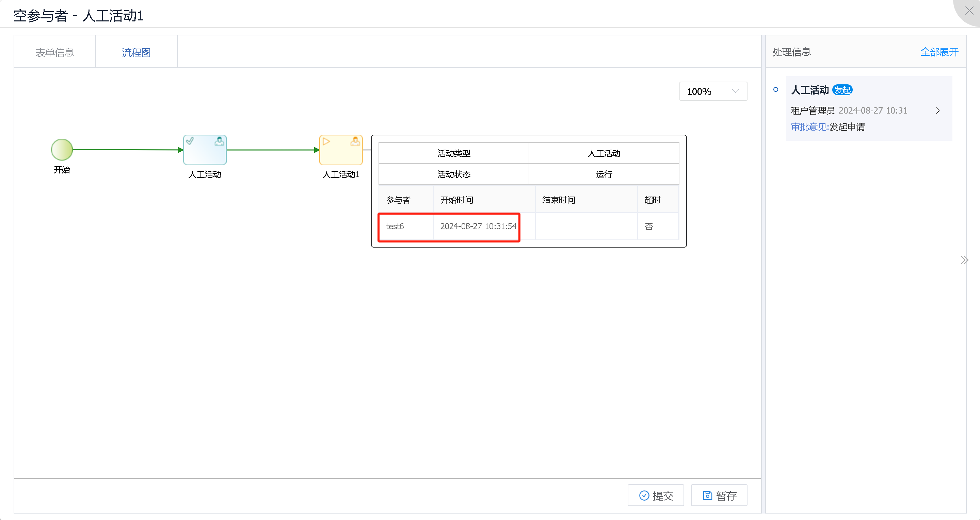Switch to the 表单信息 tab
980x520 pixels.
(x=54, y=52)
